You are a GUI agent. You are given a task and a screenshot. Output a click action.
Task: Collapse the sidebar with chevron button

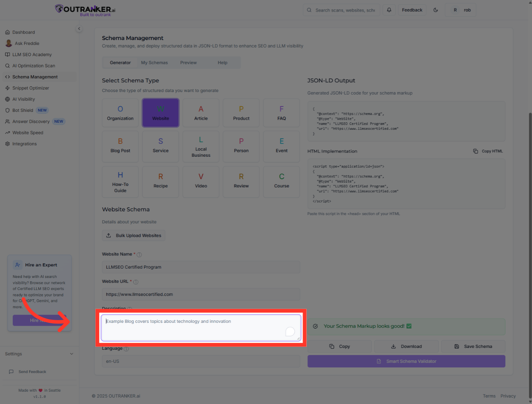(x=79, y=29)
